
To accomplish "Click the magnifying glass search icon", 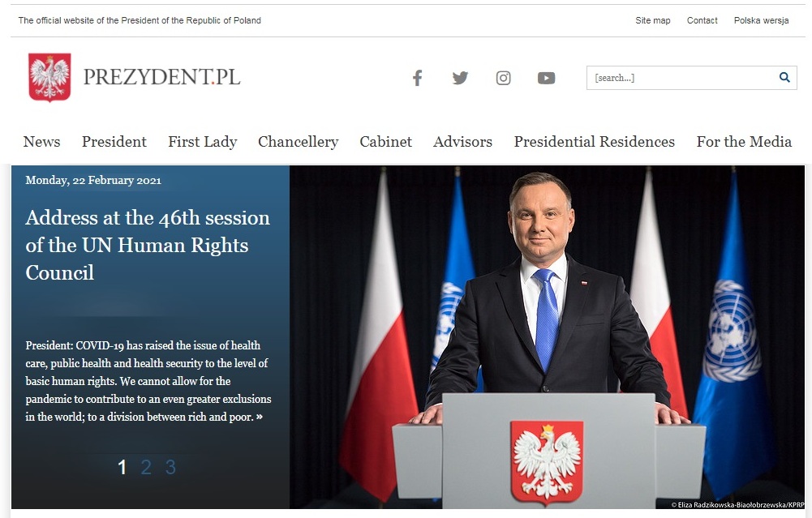I will 784,78.
